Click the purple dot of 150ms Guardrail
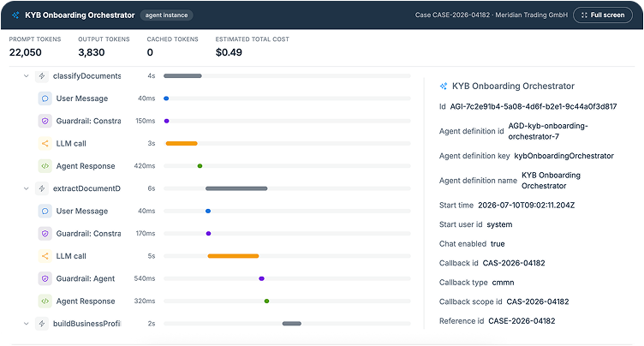This screenshot has height=346, width=644. pyautogui.click(x=167, y=121)
